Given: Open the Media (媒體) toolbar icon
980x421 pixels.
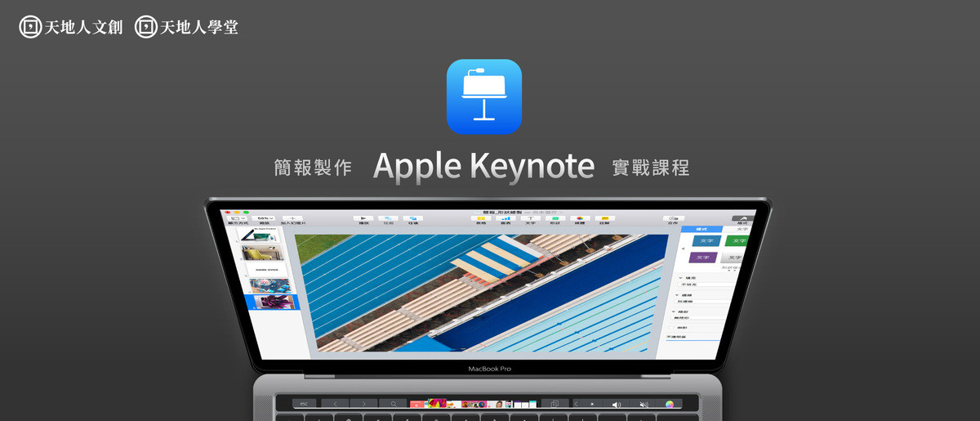Looking at the screenshot, I should pos(580,218).
